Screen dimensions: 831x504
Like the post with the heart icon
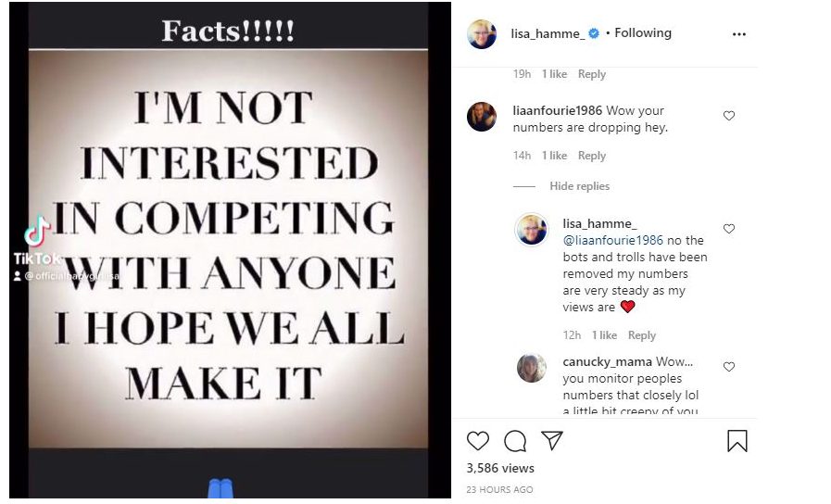click(478, 441)
